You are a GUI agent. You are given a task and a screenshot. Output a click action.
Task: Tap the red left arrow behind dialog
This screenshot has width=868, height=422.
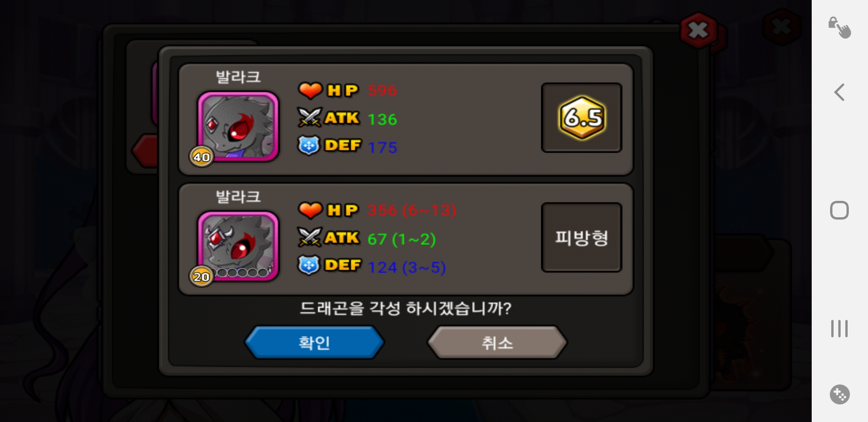pyautogui.click(x=145, y=151)
